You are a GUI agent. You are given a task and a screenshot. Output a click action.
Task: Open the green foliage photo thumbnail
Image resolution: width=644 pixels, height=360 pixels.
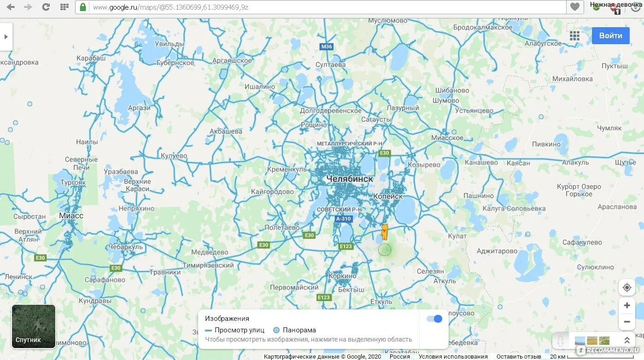click(604, 341)
